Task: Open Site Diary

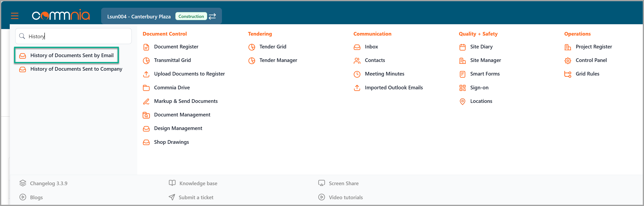Action: pos(481,47)
